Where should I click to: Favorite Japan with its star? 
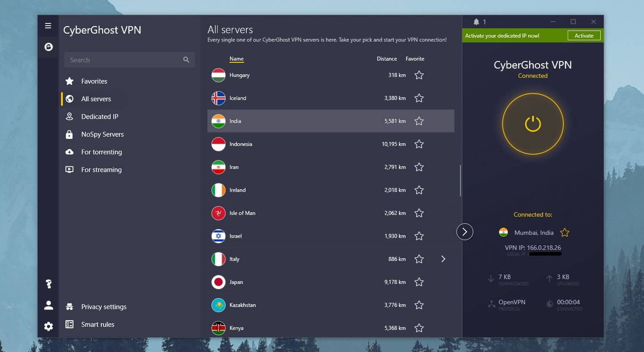coord(419,282)
